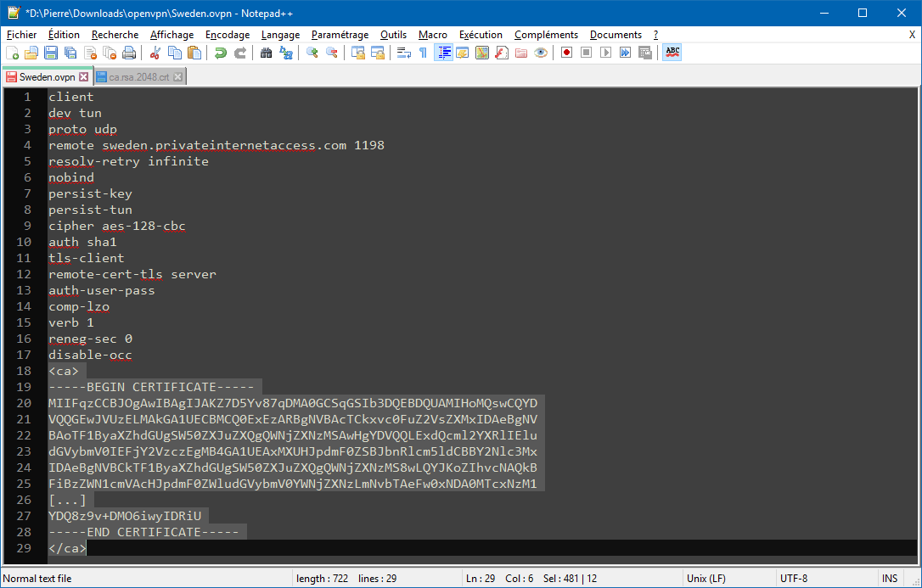Toggle Show all characters pilcrow icon
922x588 pixels.
(x=424, y=53)
